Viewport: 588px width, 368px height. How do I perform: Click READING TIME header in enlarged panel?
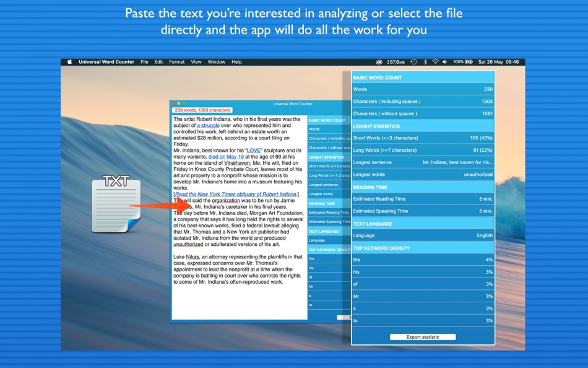pyautogui.click(x=423, y=187)
